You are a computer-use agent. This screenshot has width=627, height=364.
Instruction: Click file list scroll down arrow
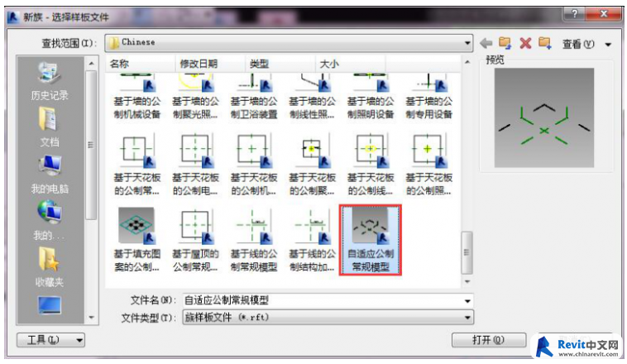point(467,281)
